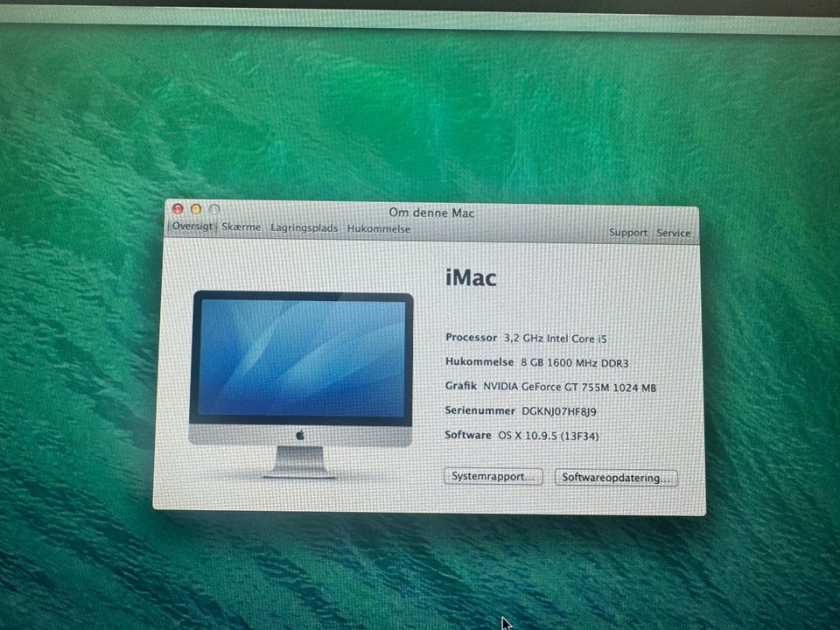Open the Hukommelse tab
Screen dimensions: 840x630
378,228
